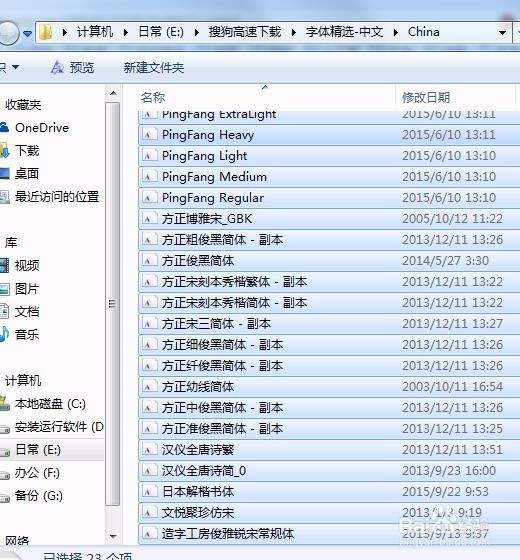Click the 桌面 desktop icon in sidebar
This screenshot has height=560, width=520.
click(x=4, y=174)
